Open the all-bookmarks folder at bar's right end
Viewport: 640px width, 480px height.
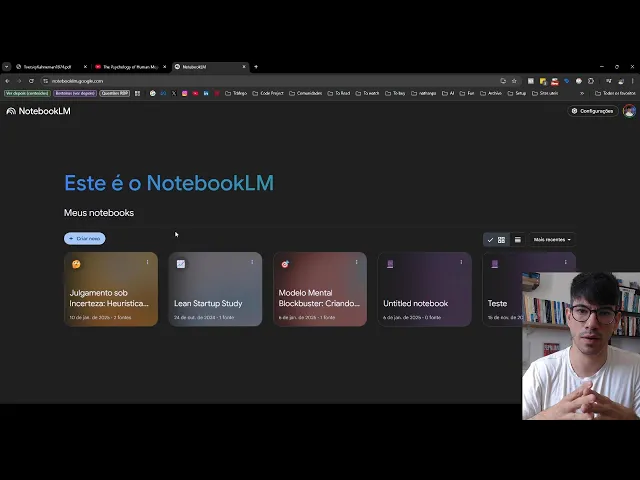615,93
